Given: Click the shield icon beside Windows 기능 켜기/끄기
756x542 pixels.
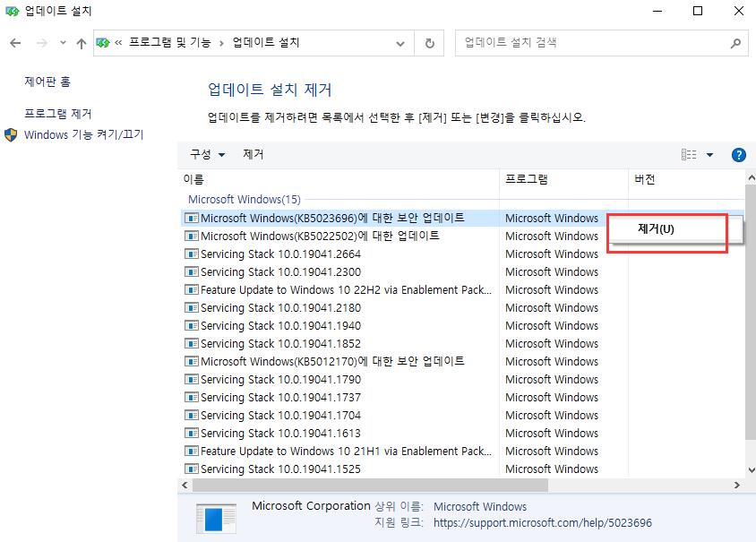Looking at the screenshot, I should 13,134.
